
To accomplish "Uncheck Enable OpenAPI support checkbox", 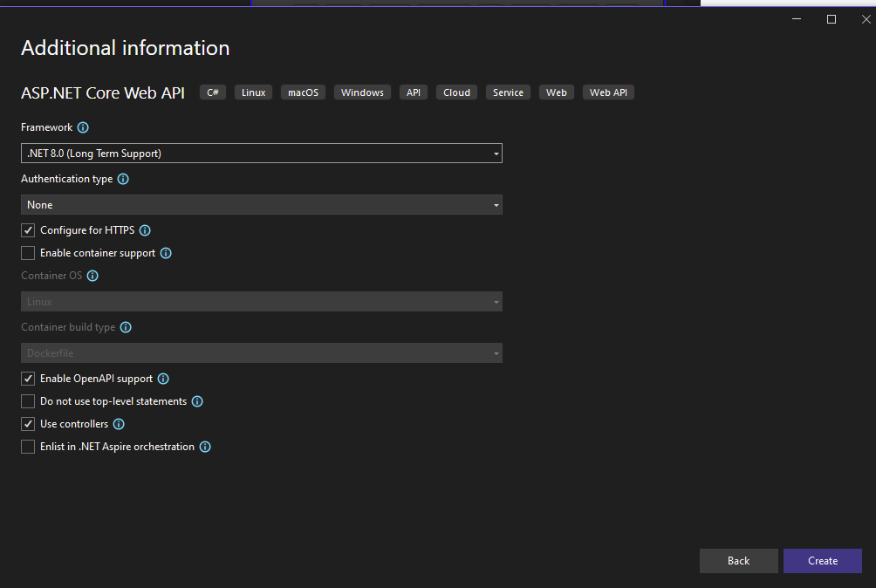I will point(28,379).
